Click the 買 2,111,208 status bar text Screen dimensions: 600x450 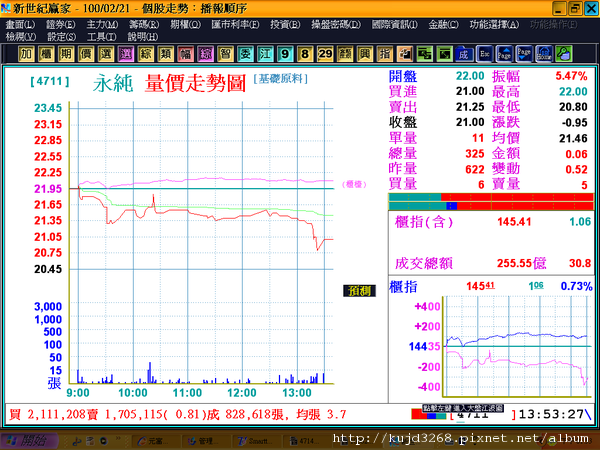click(x=47, y=414)
